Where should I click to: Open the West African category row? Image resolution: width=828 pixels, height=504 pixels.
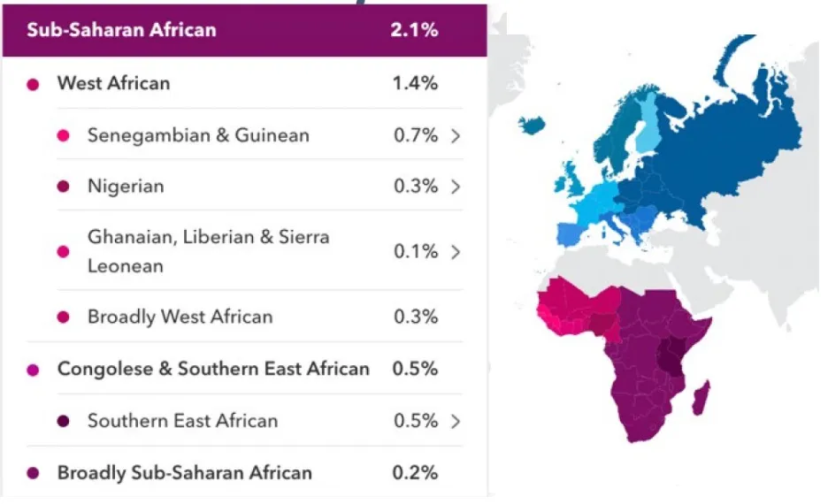[x=113, y=84]
